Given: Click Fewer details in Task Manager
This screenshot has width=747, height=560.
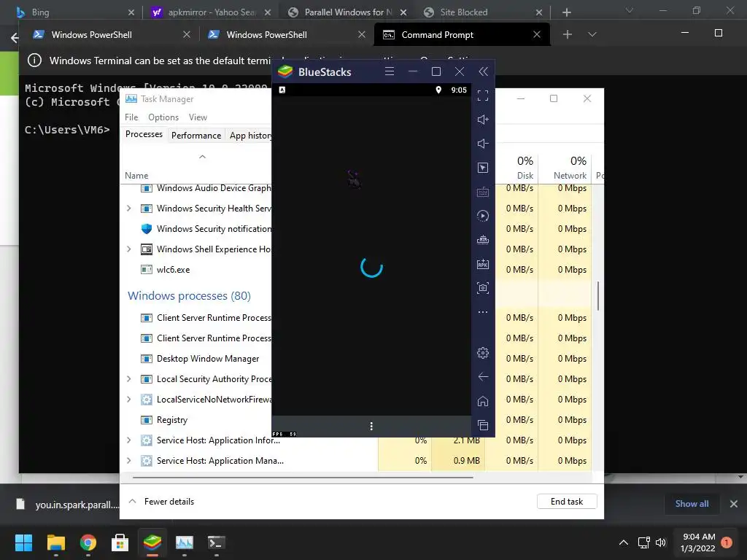Looking at the screenshot, I should (161, 502).
